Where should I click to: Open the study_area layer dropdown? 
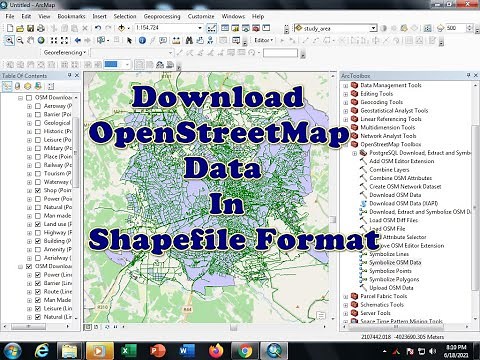click(374, 28)
